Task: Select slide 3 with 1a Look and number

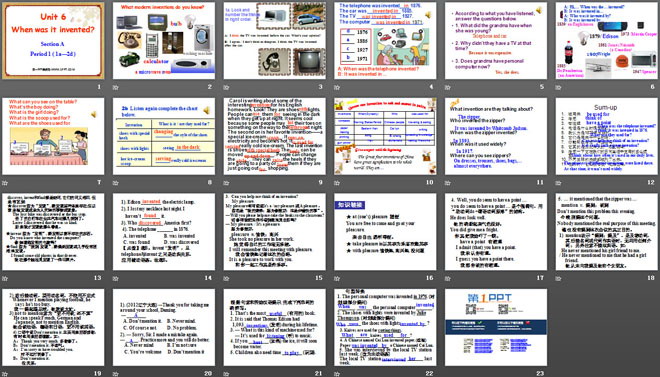Action: [274, 41]
